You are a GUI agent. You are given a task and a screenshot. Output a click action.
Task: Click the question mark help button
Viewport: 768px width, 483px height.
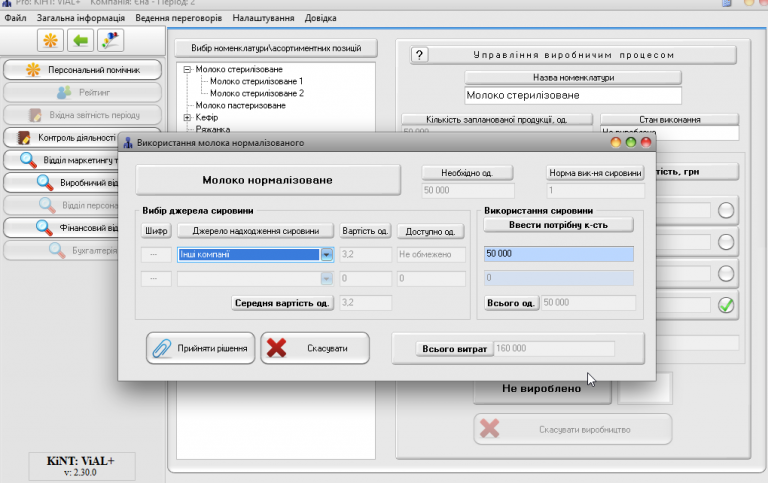tap(419, 55)
